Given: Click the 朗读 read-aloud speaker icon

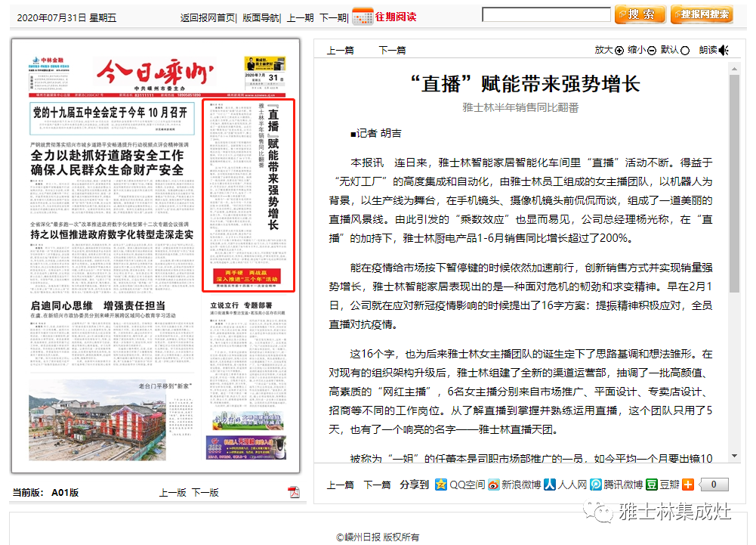Looking at the screenshot, I should point(724,50).
